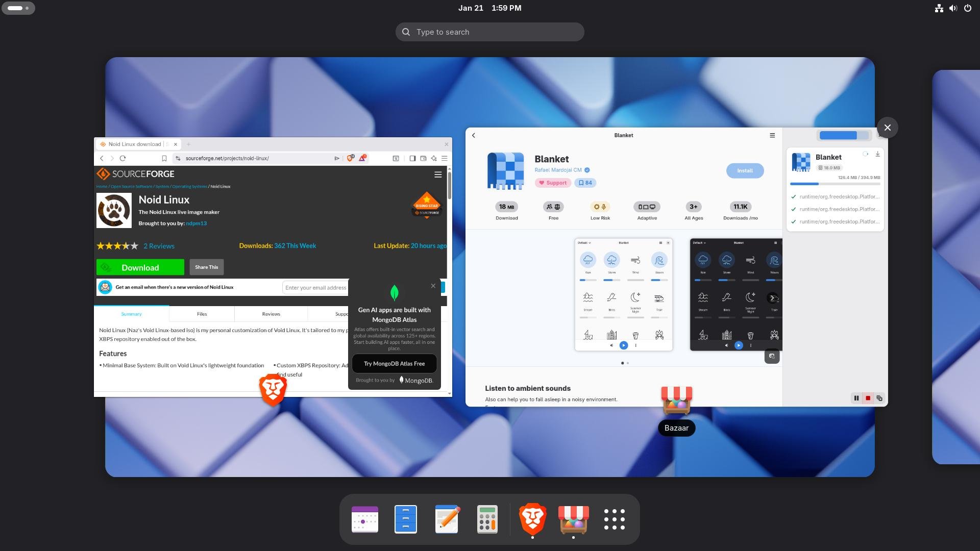
Task: Open the clock and date menu
Action: (489, 8)
